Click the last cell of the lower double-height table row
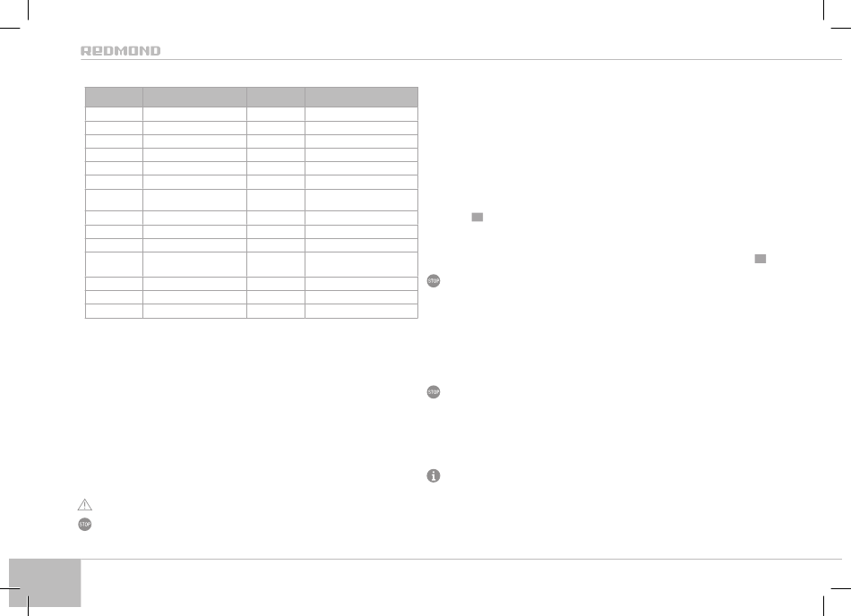This screenshot has width=851, height=616. tap(362, 264)
